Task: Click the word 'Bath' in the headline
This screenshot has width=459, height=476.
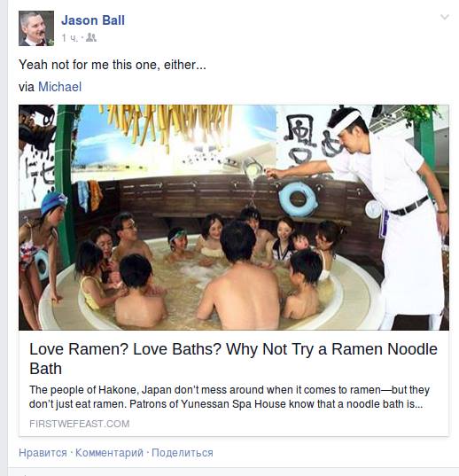Action: tap(45, 369)
